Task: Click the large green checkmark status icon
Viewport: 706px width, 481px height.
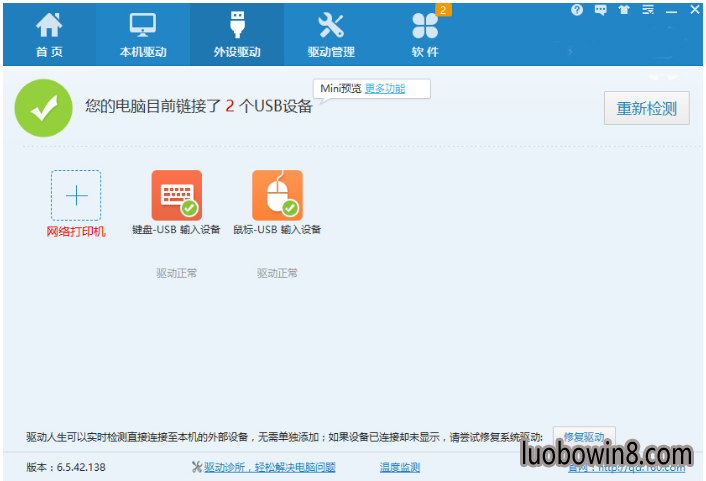Action: click(43, 108)
